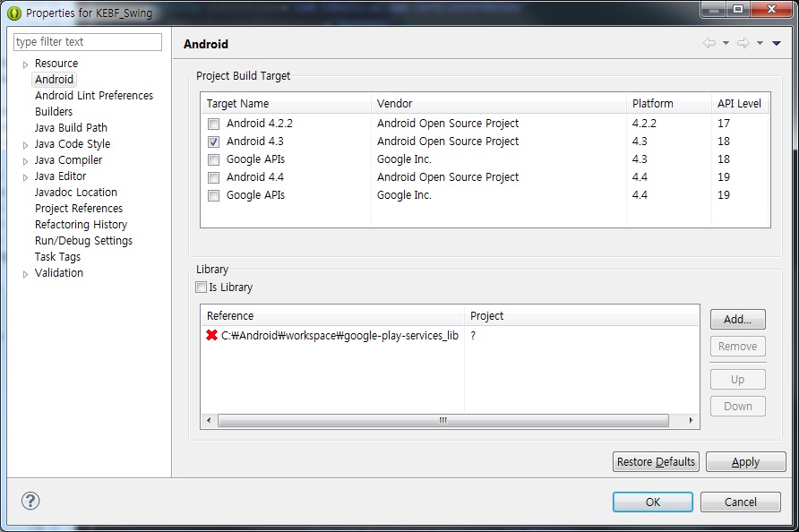Expand the Validation tree node
This screenshot has width=799, height=532.
click(x=25, y=274)
